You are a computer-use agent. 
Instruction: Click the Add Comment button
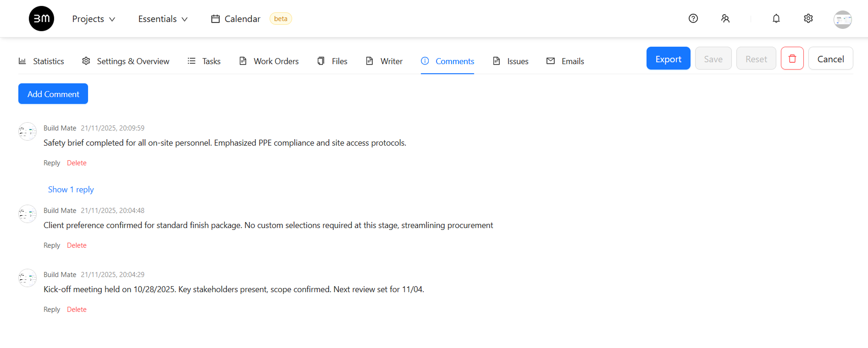click(x=53, y=93)
